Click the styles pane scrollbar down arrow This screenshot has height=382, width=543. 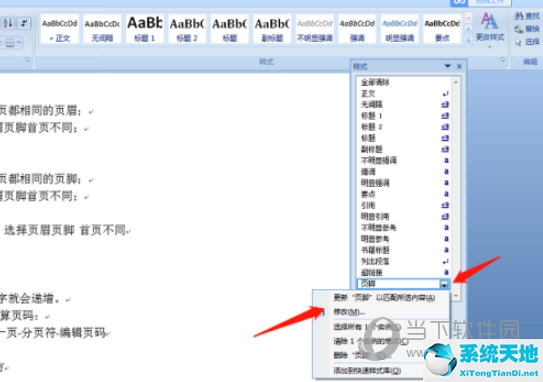(x=456, y=295)
